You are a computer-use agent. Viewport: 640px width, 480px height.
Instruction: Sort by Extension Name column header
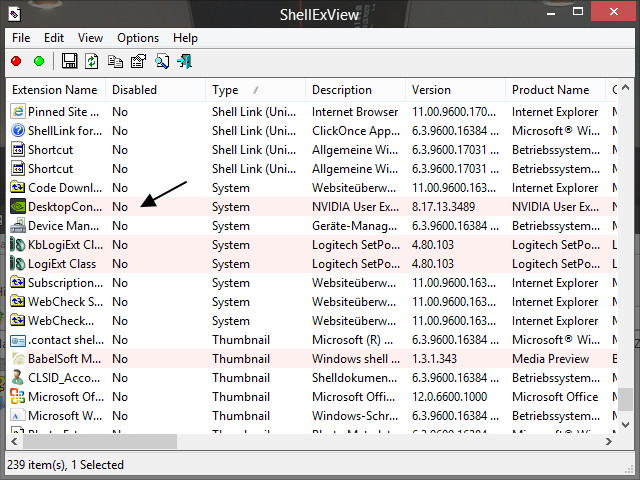[56, 90]
